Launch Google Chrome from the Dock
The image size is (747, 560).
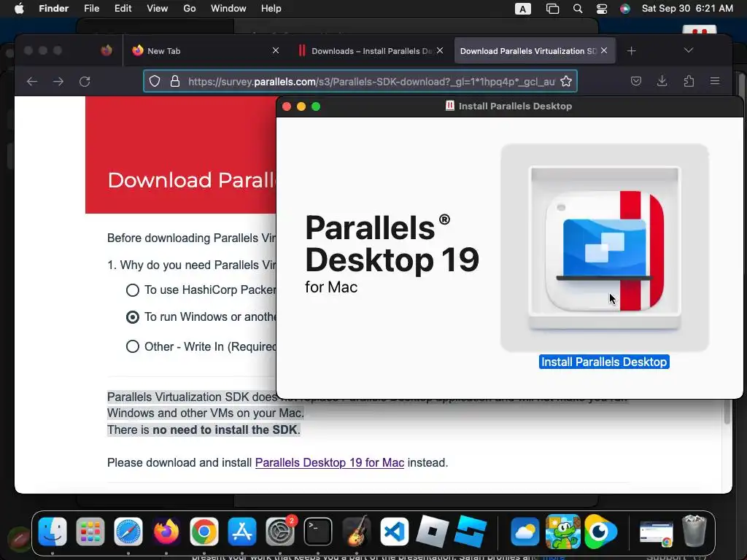[x=204, y=531]
